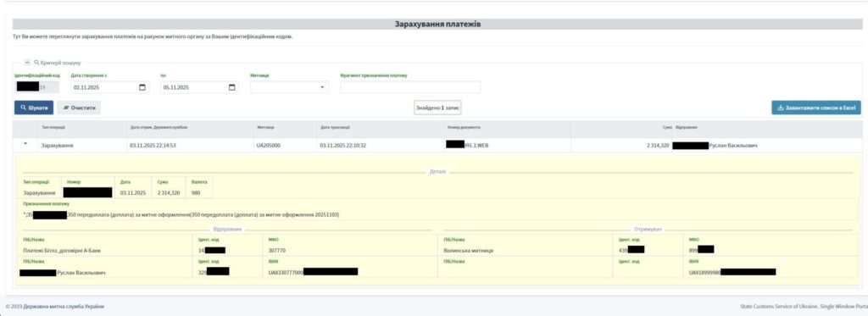Select МФО value 307770
The image size is (868, 316).
tap(277, 250)
